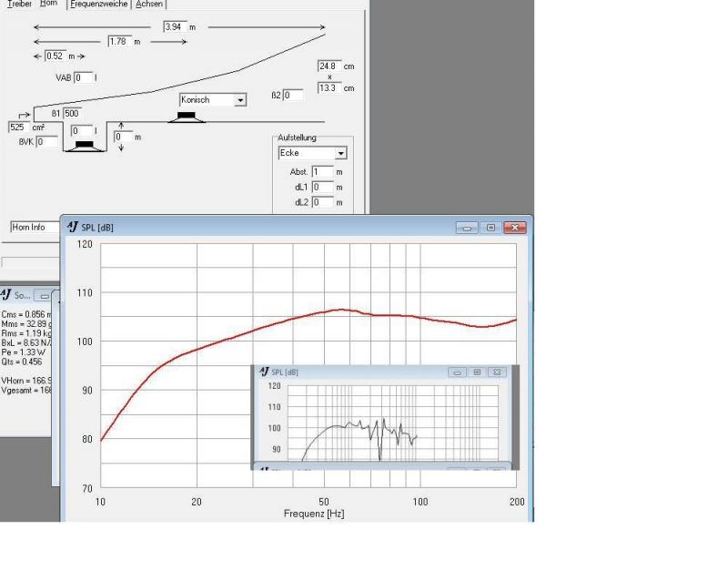Click the driver icon on the horn path
The image size is (728, 581).
click(187, 117)
